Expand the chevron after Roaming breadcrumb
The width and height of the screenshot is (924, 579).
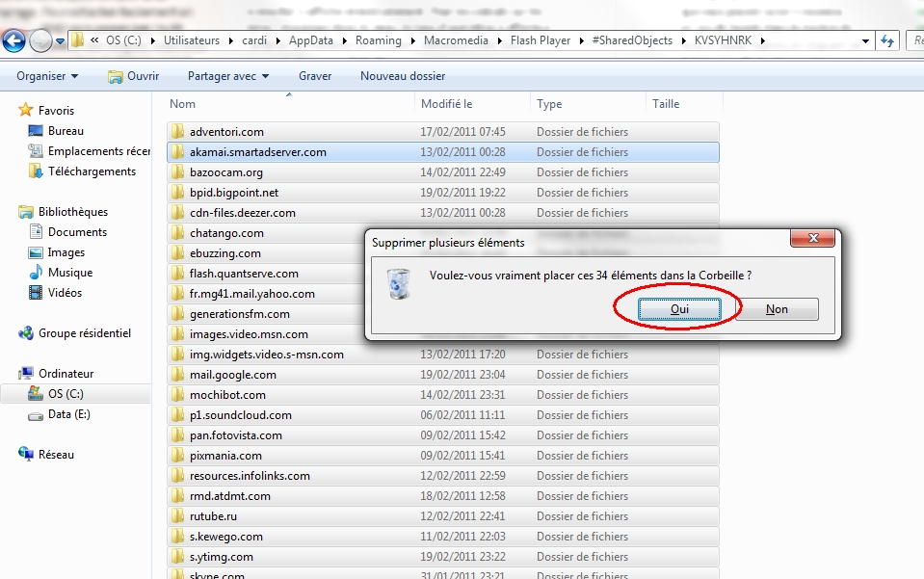pos(412,40)
